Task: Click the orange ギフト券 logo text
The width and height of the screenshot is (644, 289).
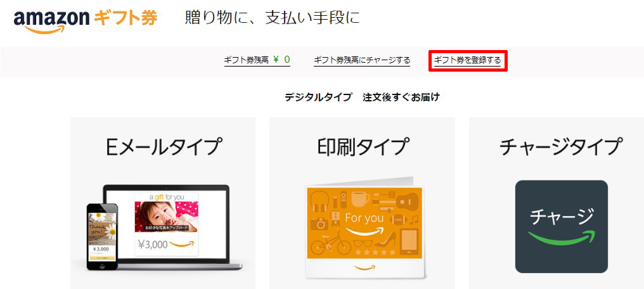Action: 126,18
